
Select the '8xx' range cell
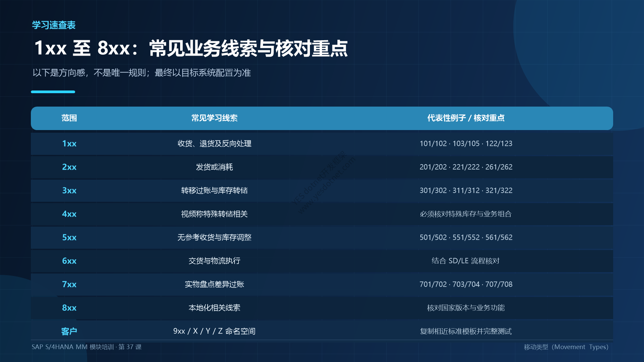point(69,308)
